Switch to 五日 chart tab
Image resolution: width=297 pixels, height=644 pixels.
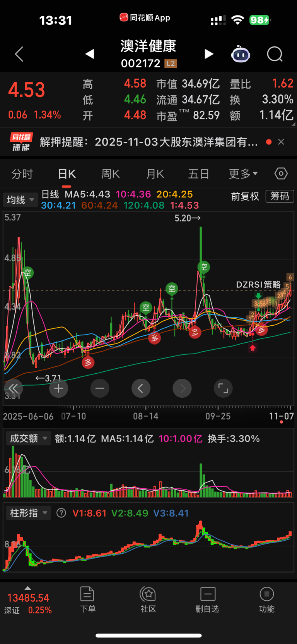point(199,174)
